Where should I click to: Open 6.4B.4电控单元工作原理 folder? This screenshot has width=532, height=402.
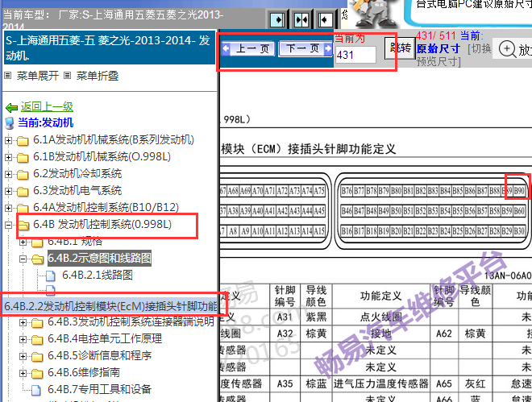coord(105,338)
